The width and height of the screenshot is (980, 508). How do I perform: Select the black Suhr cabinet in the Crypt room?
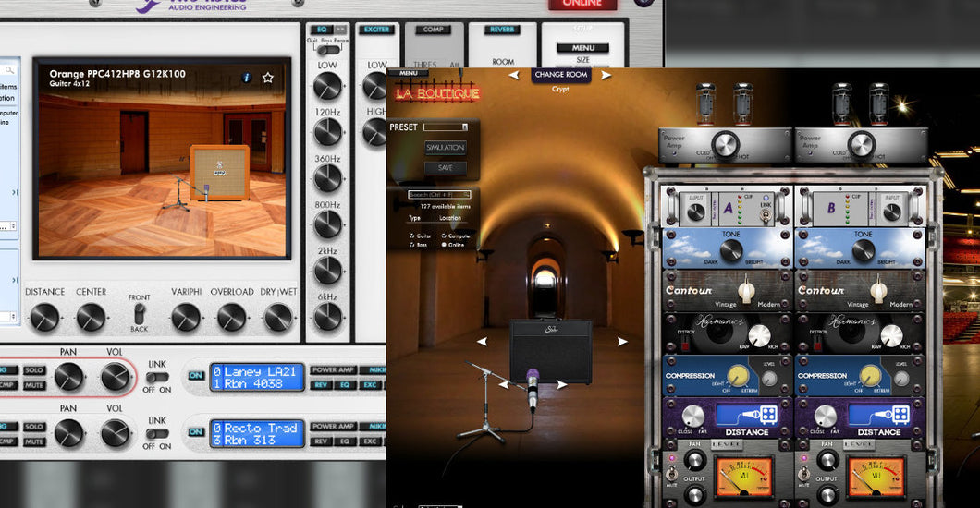[551, 350]
